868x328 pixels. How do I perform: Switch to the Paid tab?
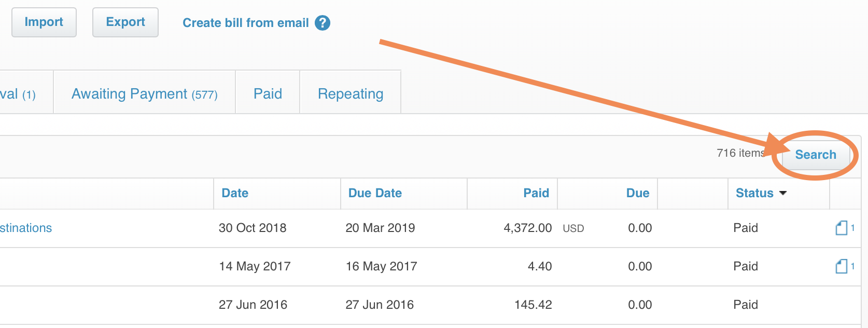267,93
